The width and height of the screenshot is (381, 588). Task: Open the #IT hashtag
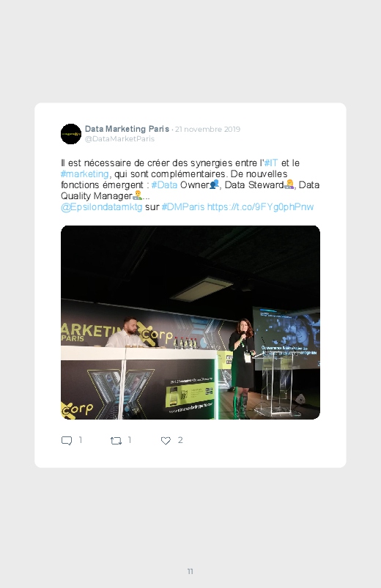(271, 163)
